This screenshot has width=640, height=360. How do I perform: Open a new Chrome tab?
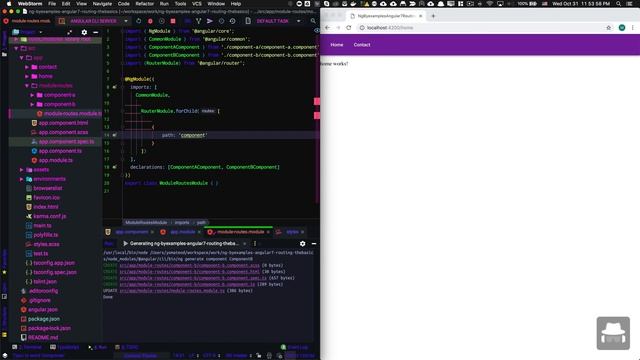[x=433, y=16]
